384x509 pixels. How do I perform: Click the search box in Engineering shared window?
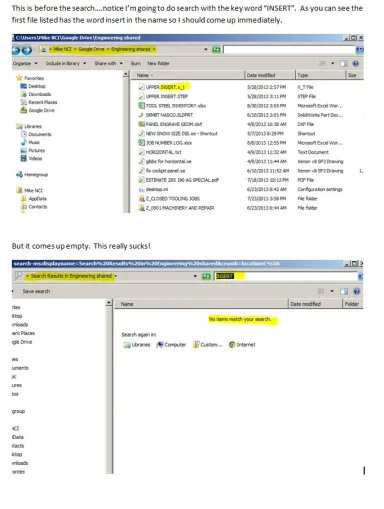coord(289,50)
